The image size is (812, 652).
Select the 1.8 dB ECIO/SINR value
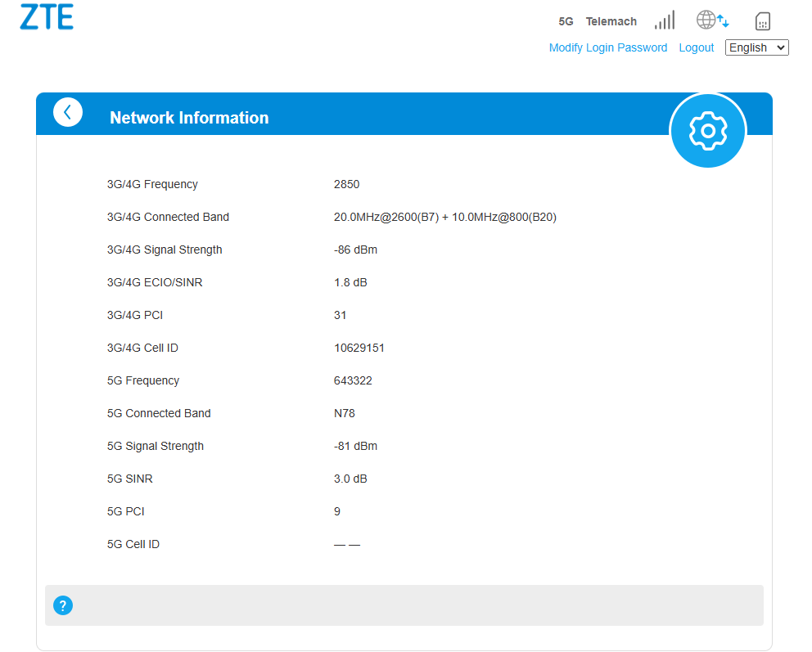tap(350, 282)
